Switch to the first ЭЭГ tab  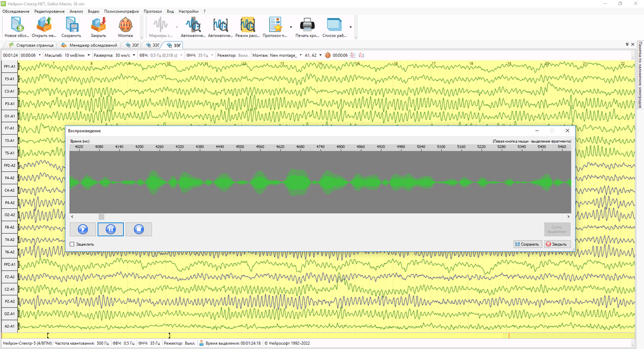(x=133, y=46)
